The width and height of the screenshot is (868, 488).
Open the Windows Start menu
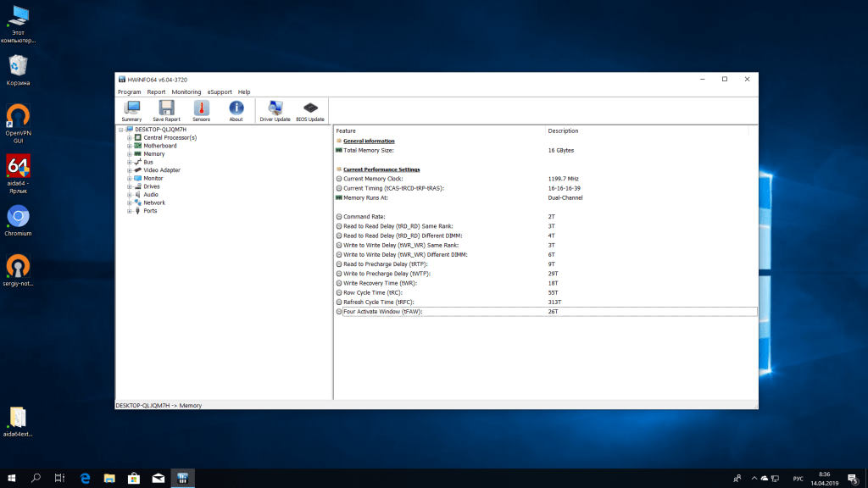(x=12, y=478)
